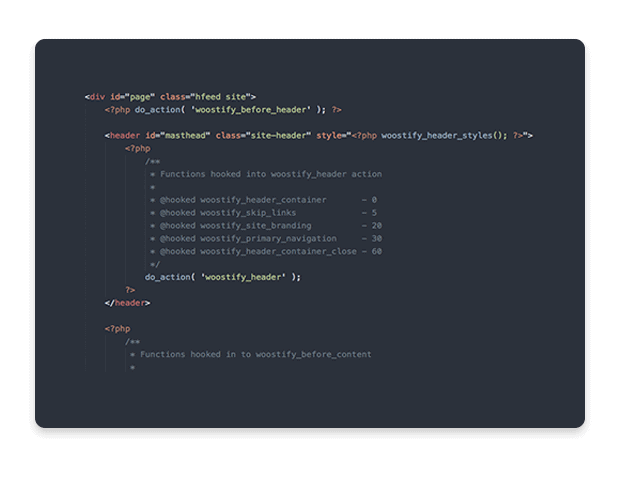The height and width of the screenshot is (480, 620).
Task: Click the do_action( 'woostify_header' ); line
Action: pyautogui.click(x=223, y=277)
